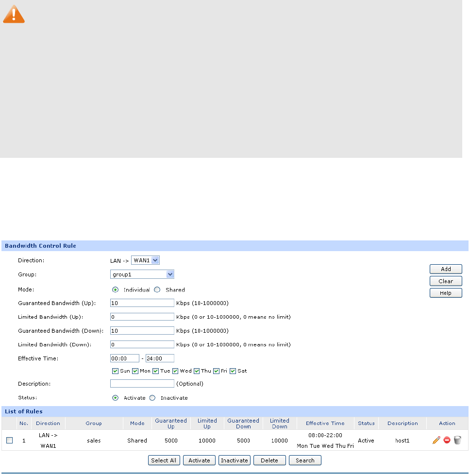Click the Direction column header

tap(48, 424)
